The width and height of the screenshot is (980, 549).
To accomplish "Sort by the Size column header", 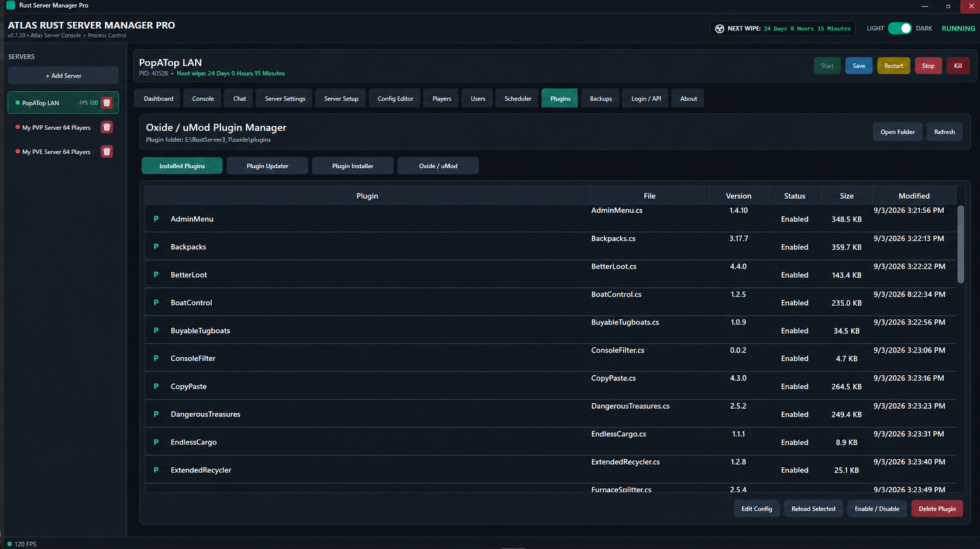I will (847, 196).
